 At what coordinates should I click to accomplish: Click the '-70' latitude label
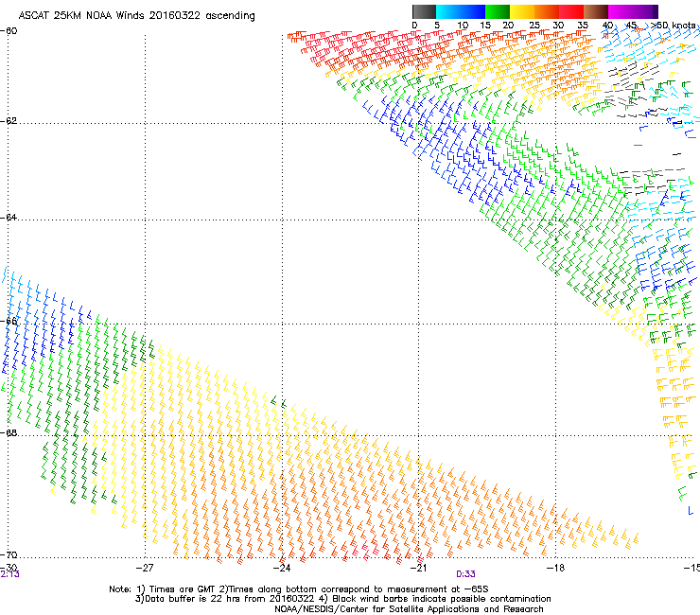click(x=9, y=554)
